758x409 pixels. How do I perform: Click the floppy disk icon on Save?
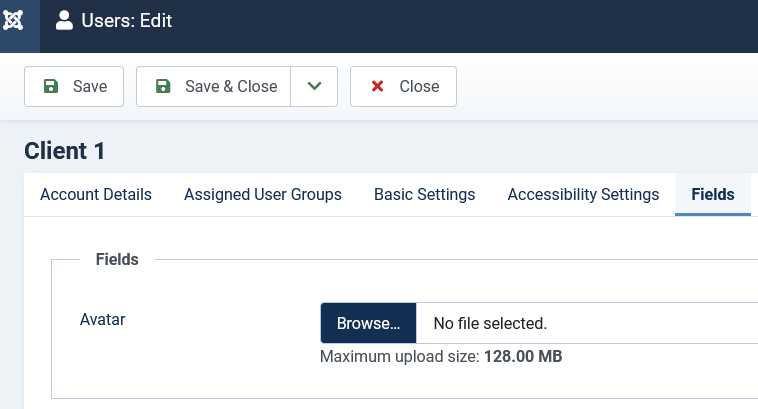click(51, 87)
